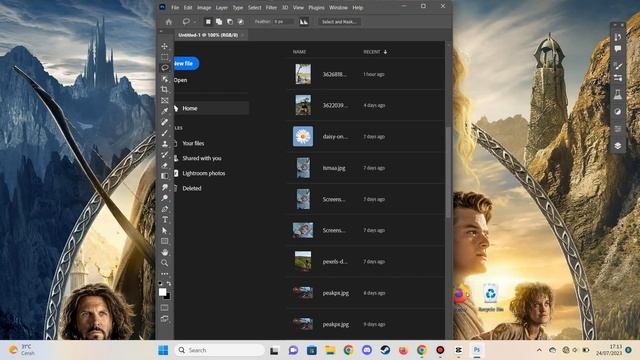Screen dimensions: 640x360
Task: Click the Home icon in options bar
Action: [169, 22]
